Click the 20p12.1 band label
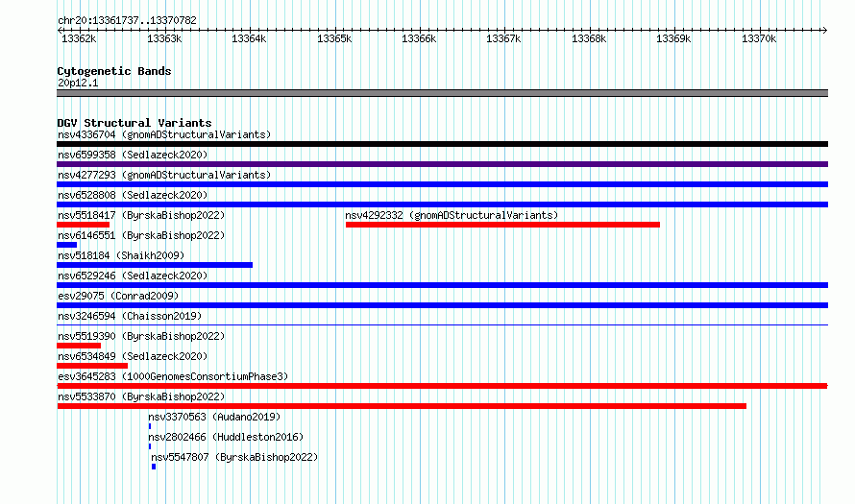Viewport: 855px width, 504px height. pyautogui.click(x=78, y=83)
